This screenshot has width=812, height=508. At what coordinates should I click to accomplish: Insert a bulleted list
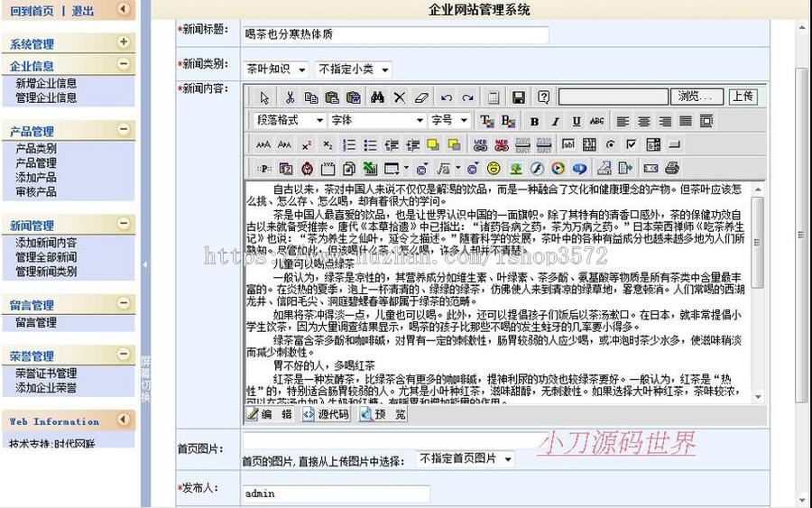click(370, 145)
